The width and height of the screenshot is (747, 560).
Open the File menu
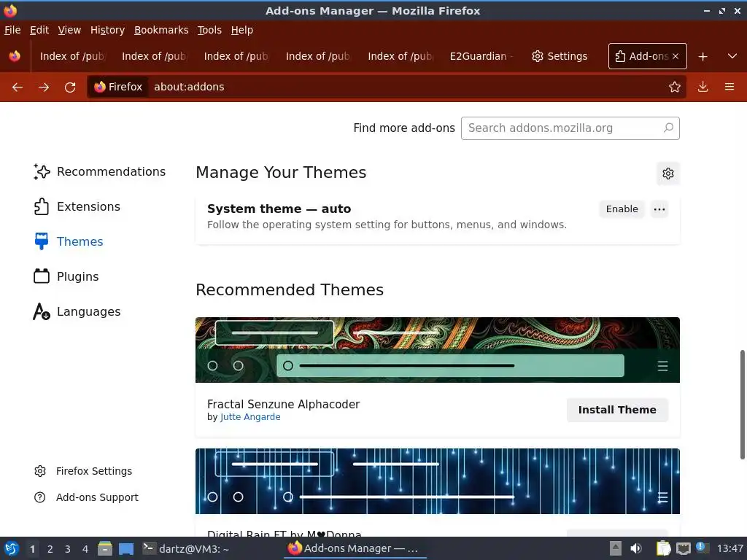point(12,30)
